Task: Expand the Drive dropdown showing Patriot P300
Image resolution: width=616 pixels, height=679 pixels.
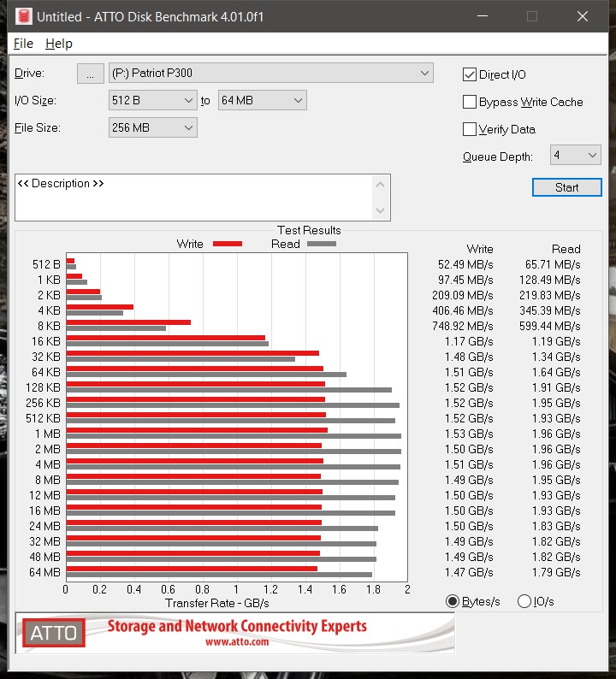Action: pos(271,74)
